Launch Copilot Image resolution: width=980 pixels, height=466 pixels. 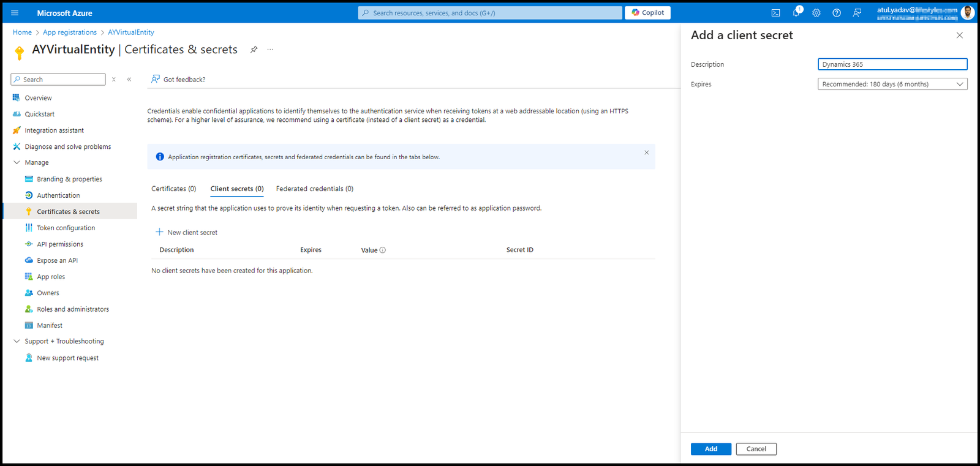(x=647, y=13)
